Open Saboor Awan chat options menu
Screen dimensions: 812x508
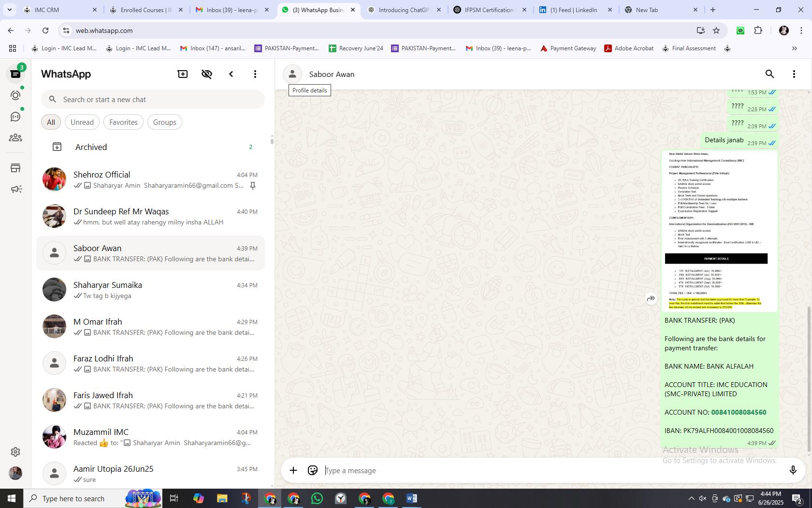794,74
